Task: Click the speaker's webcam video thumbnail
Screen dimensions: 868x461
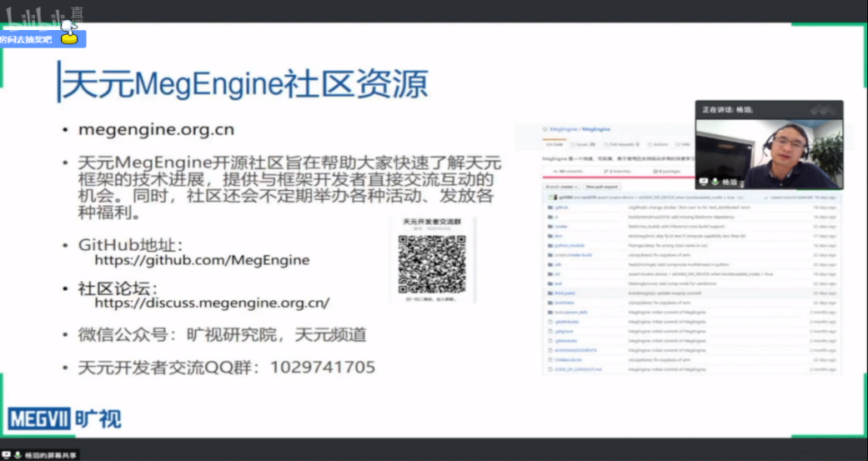Action: 768,152
